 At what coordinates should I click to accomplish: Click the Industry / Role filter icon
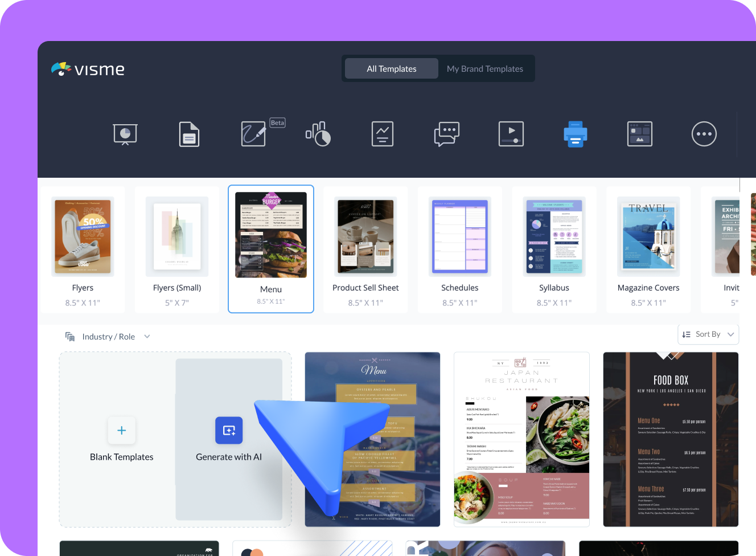[x=70, y=337]
